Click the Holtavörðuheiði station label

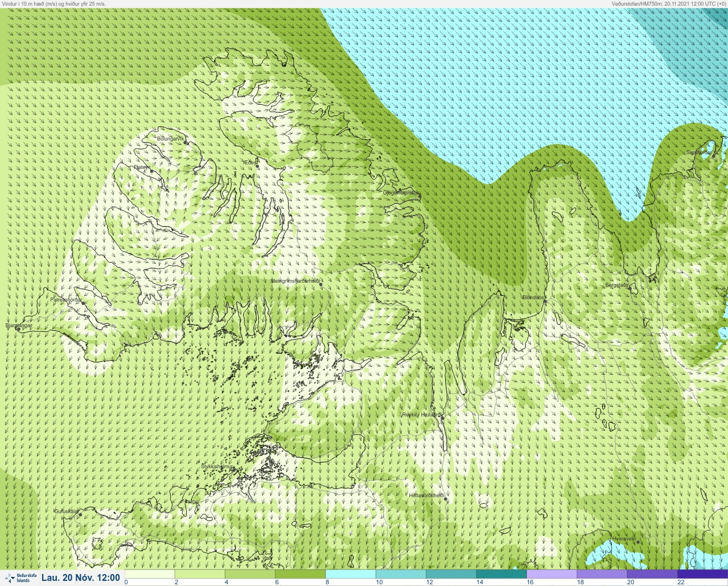click(427, 496)
